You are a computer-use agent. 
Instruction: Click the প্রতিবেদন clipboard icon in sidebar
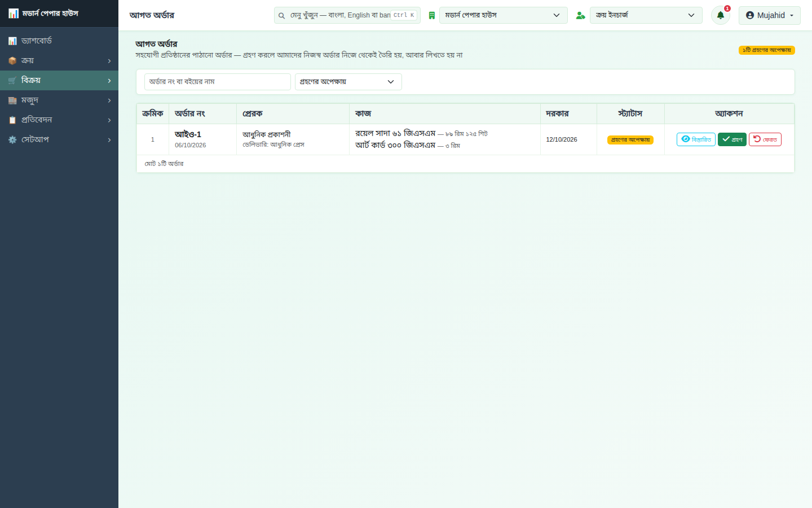(x=12, y=120)
